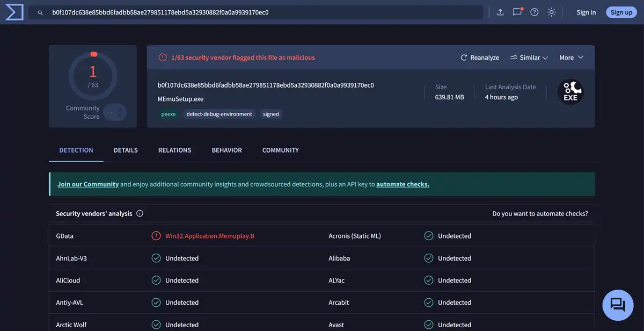Click the search magnifier icon
The image size is (644, 331).
coord(40,12)
